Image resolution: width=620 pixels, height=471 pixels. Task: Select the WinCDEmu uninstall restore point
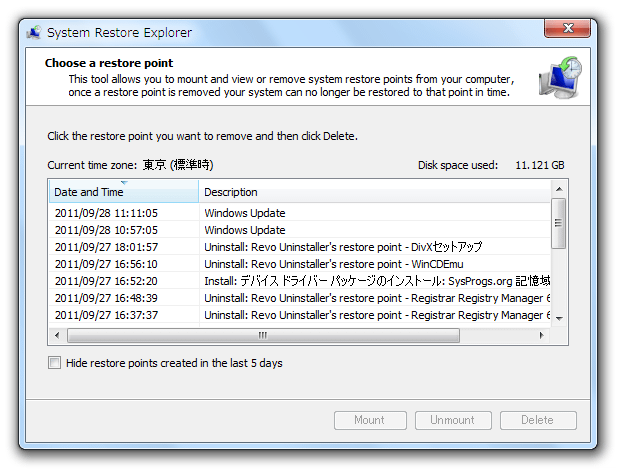(x=299, y=264)
